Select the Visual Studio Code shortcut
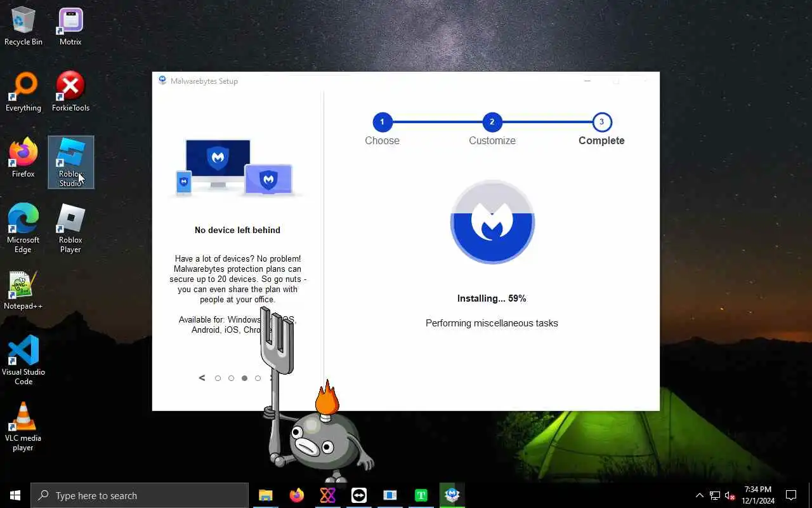The height and width of the screenshot is (508, 812). [x=23, y=361]
